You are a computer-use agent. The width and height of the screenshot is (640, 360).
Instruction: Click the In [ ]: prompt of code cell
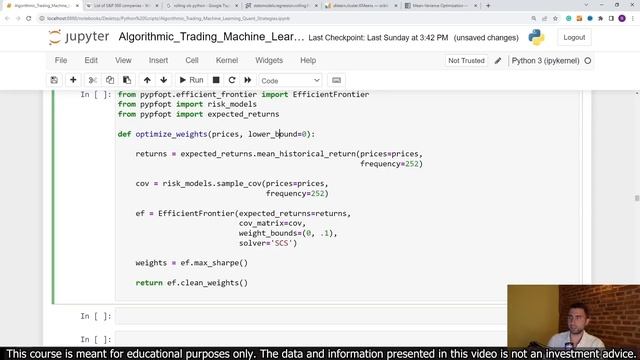pyautogui.click(x=96, y=94)
